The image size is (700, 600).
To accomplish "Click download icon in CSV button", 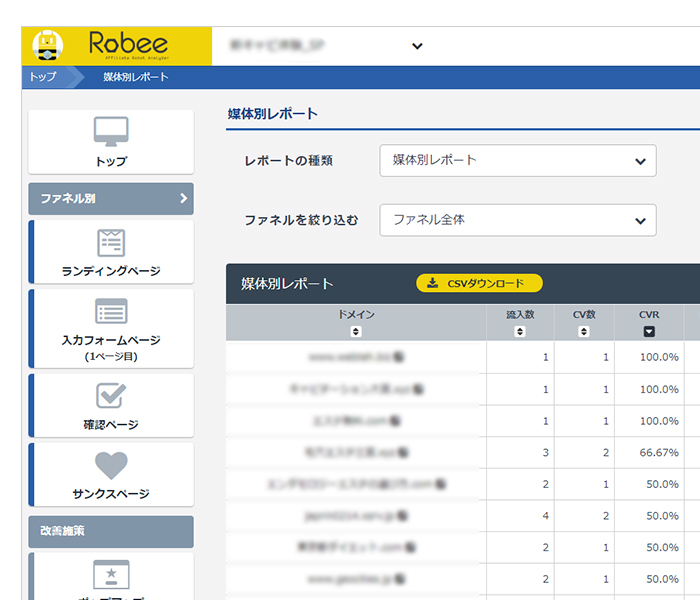I will coord(433,283).
